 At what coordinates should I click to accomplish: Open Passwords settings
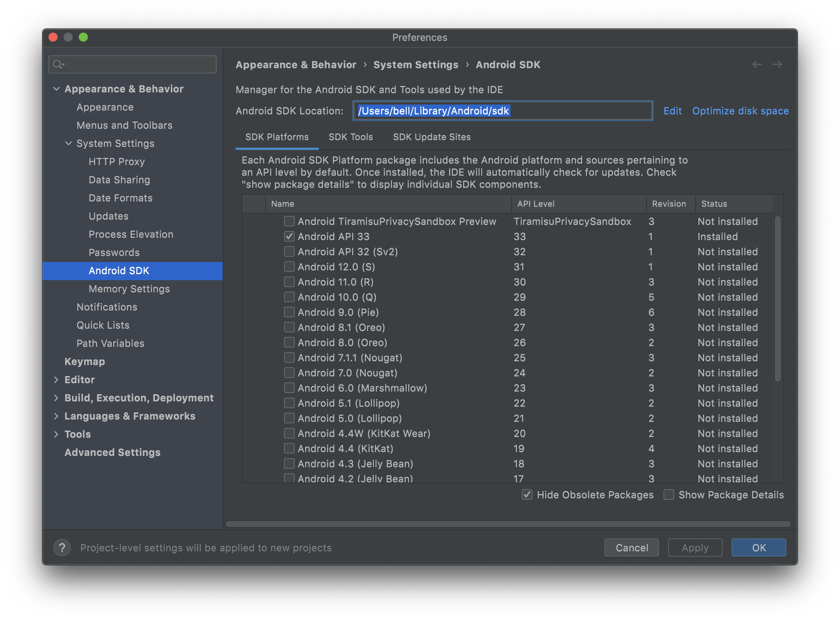114,253
